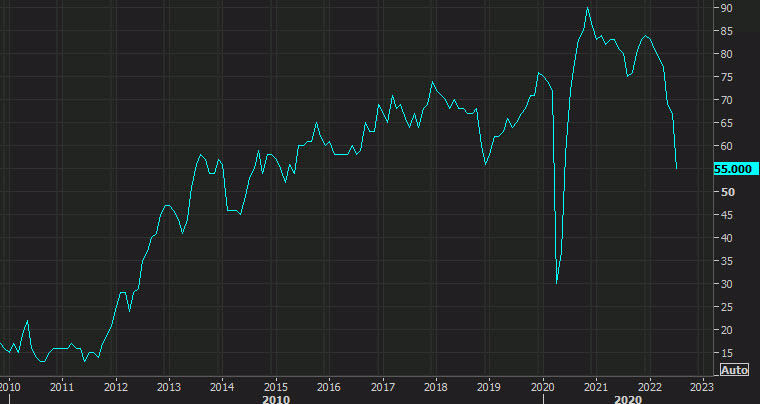Click the line's sharp trough at 30
Screen dimensions: 760x404
pos(556,283)
